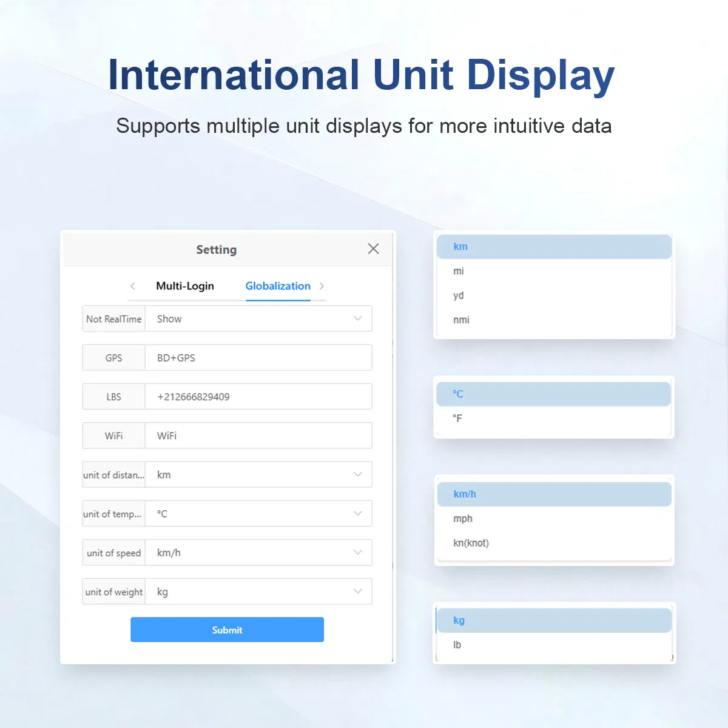Image resolution: width=728 pixels, height=728 pixels.
Task: Submit the settings form
Action: 227,630
